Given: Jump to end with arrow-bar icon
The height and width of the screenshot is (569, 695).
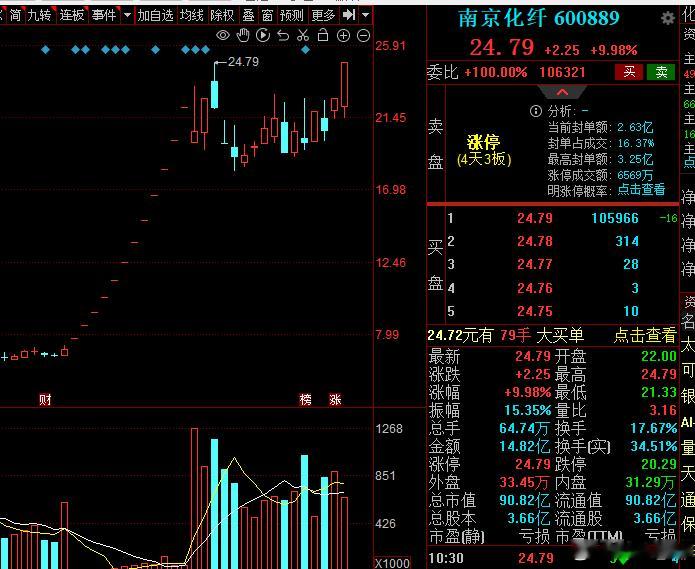Looking at the screenshot, I should [349, 15].
